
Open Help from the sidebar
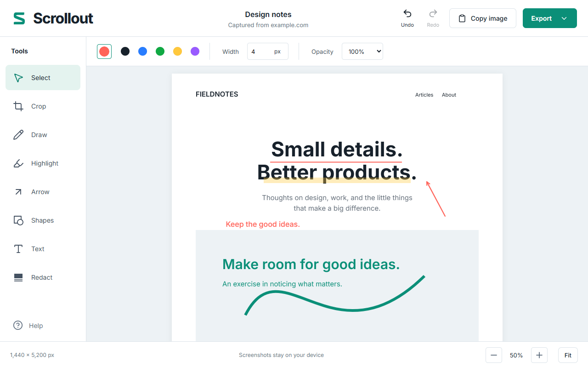[28, 326]
